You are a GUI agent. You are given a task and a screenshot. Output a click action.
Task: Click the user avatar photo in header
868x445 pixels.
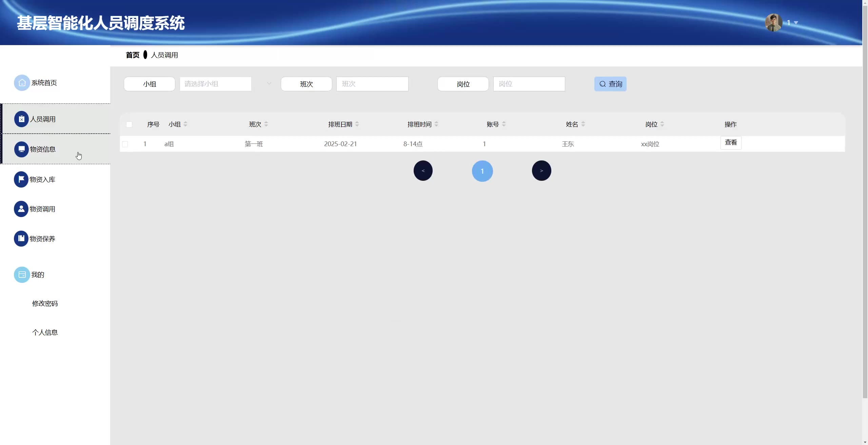pos(773,23)
